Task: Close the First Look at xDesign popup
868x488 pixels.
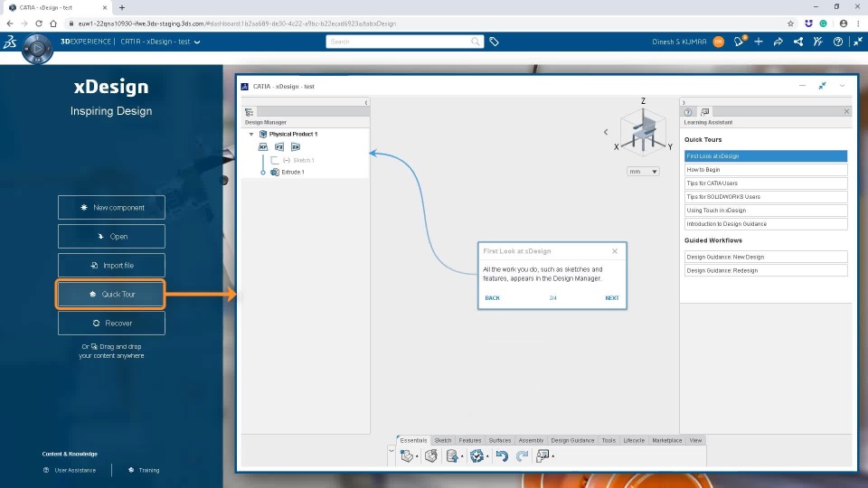Action: click(615, 251)
